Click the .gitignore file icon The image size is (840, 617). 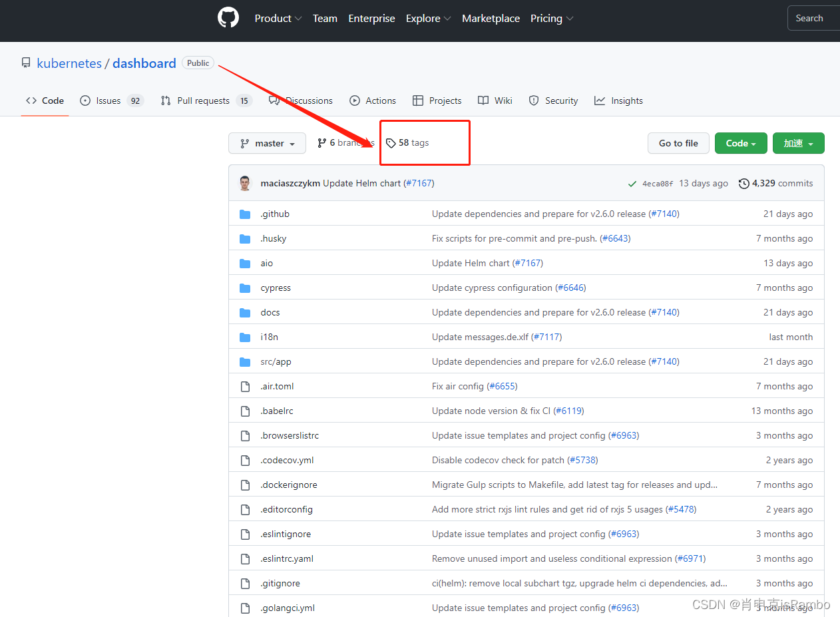point(245,584)
